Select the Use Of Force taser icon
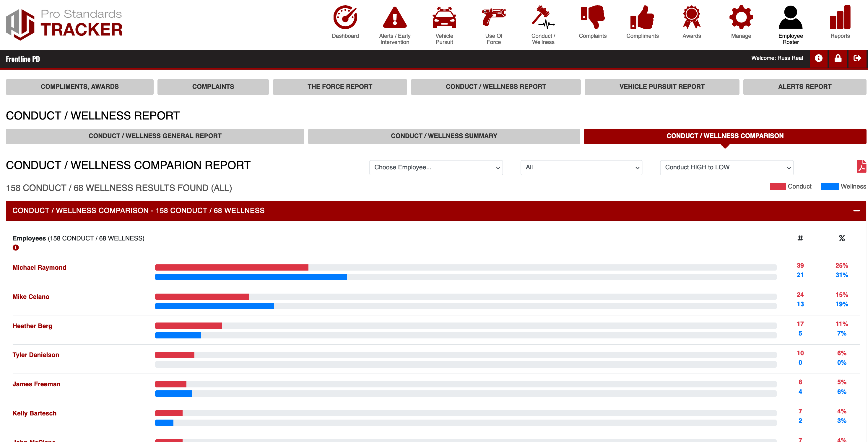868x442 pixels. click(x=494, y=17)
